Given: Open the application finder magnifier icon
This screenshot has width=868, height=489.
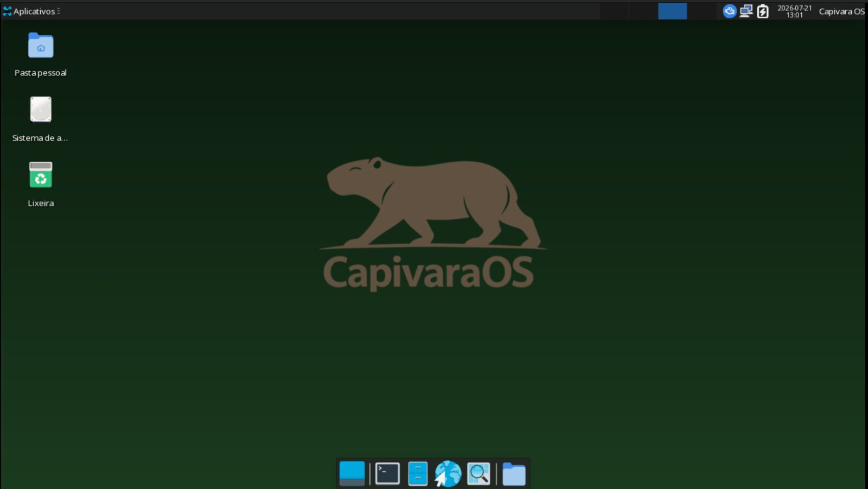Looking at the screenshot, I should coord(478,474).
